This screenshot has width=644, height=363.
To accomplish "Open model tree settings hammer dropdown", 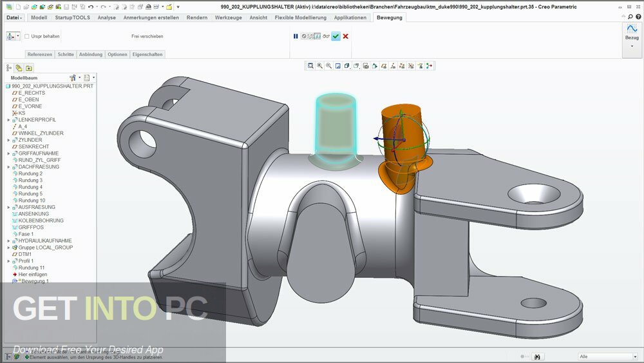I will tap(80, 78).
